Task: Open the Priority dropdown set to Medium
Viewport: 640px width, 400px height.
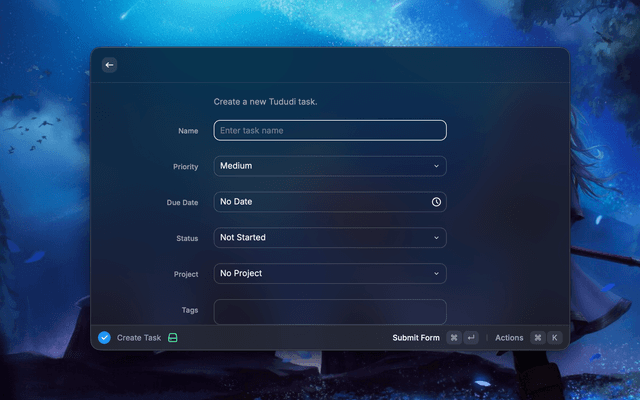Action: 329,166
